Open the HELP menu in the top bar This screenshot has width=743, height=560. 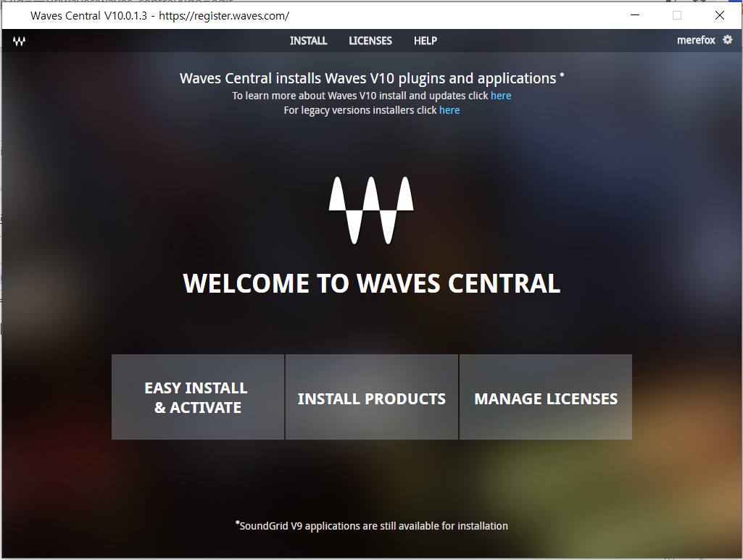pyautogui.click(x=425, y=41)
